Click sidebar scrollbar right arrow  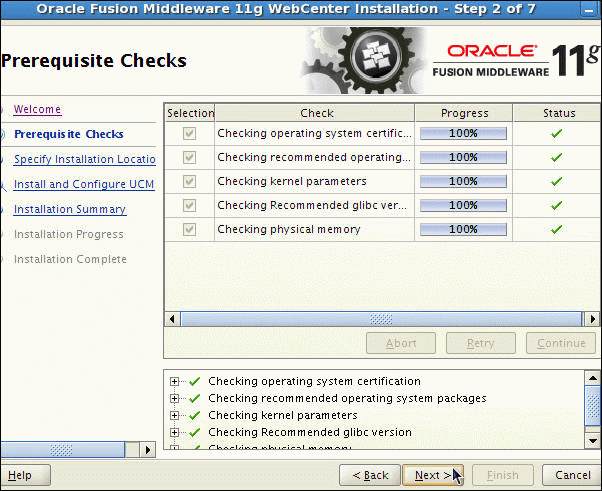point(148,450)
